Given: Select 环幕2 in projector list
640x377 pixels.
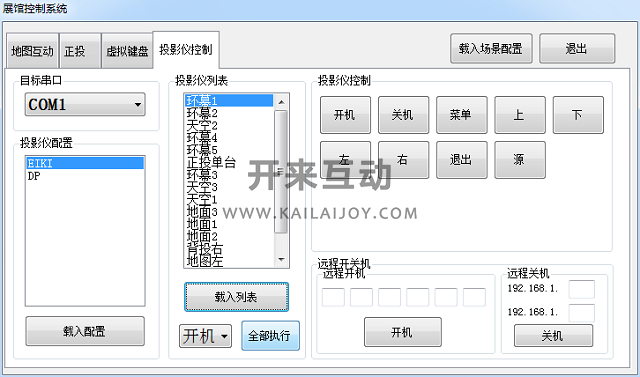Looking at the screenshot, I should pos(229,113).
